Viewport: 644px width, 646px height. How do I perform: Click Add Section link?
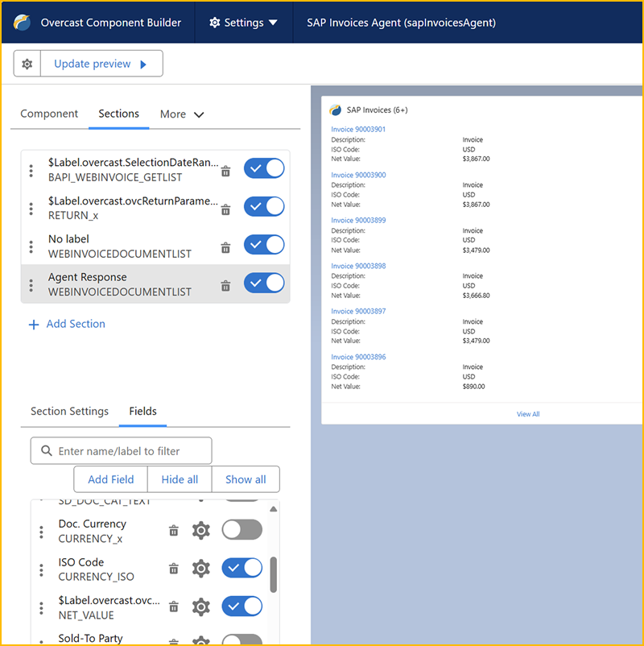(68, 324)
